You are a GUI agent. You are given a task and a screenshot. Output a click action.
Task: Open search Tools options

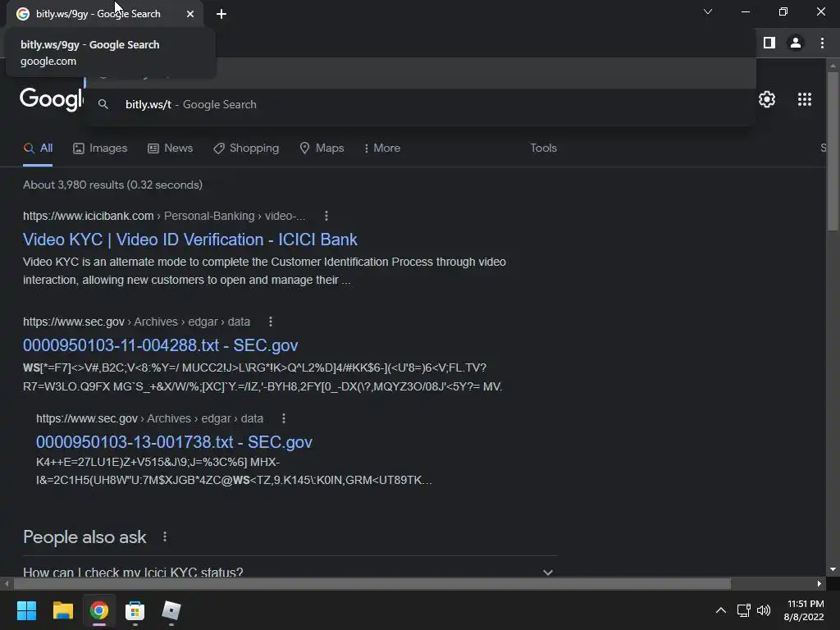(x=543, y=148)
